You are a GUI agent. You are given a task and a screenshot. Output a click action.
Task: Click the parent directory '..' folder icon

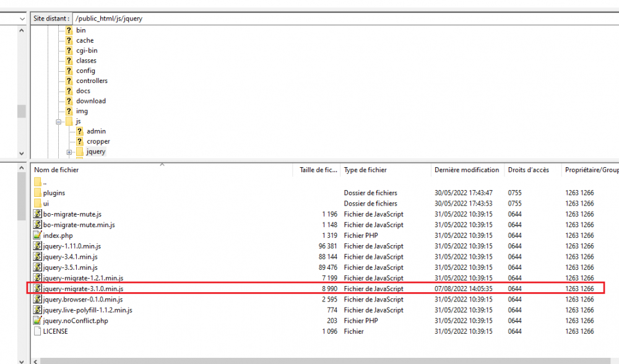38,182
